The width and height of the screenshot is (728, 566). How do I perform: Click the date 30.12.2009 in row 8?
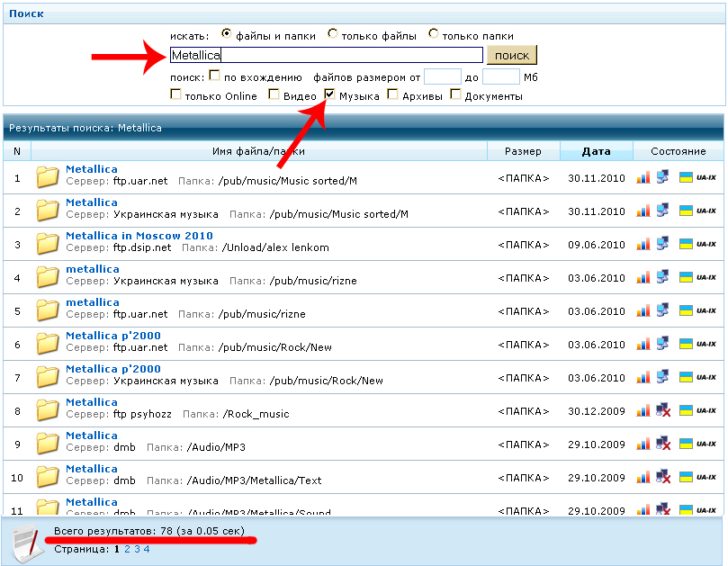click(x=596, y=411)
